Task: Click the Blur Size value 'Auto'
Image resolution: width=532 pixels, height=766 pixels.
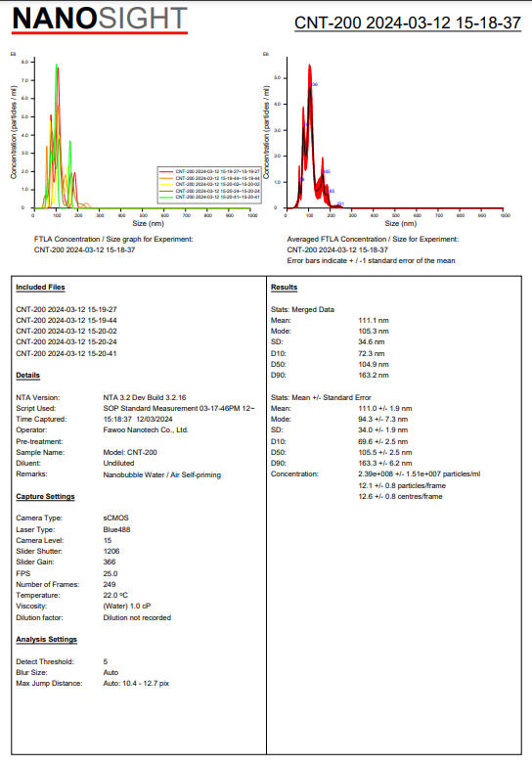Action: [x=111, y=672]
